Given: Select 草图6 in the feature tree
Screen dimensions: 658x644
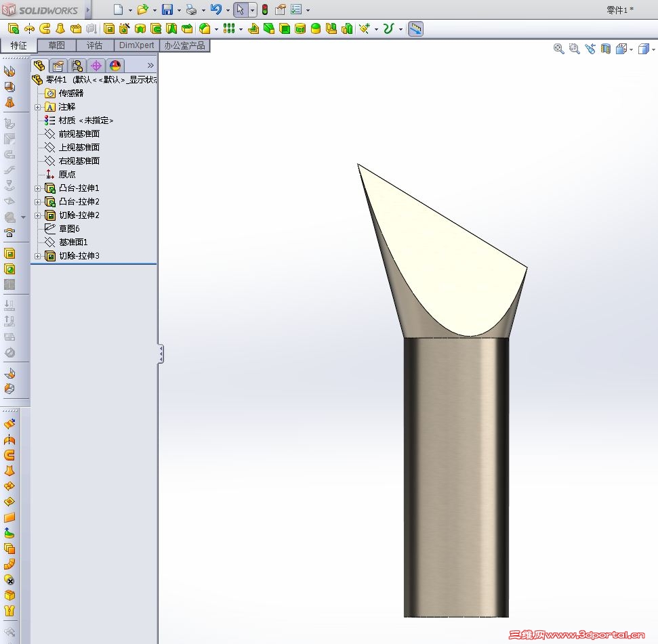Looking at the screenshot, I should [x=62, y=228].
